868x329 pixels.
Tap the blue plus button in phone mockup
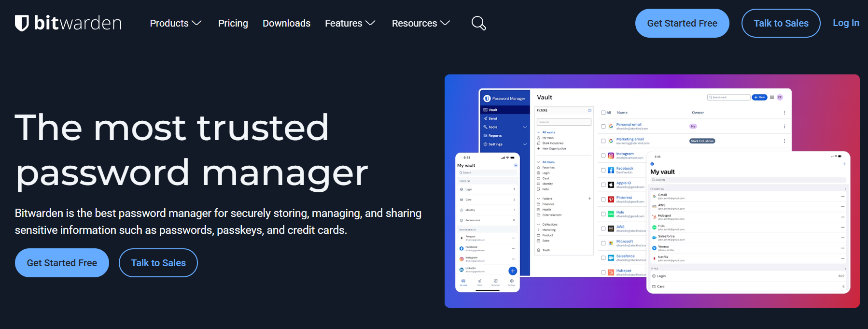[x=513, y=271]
